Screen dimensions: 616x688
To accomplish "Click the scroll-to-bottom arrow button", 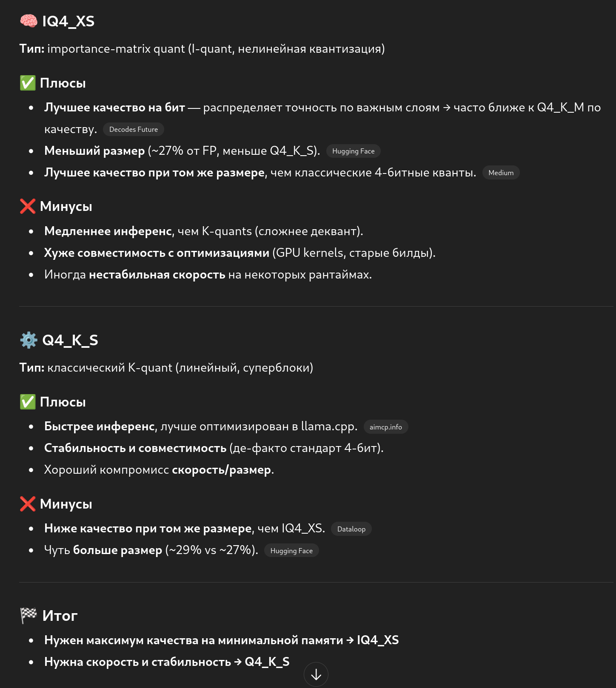I will [316, 674].
